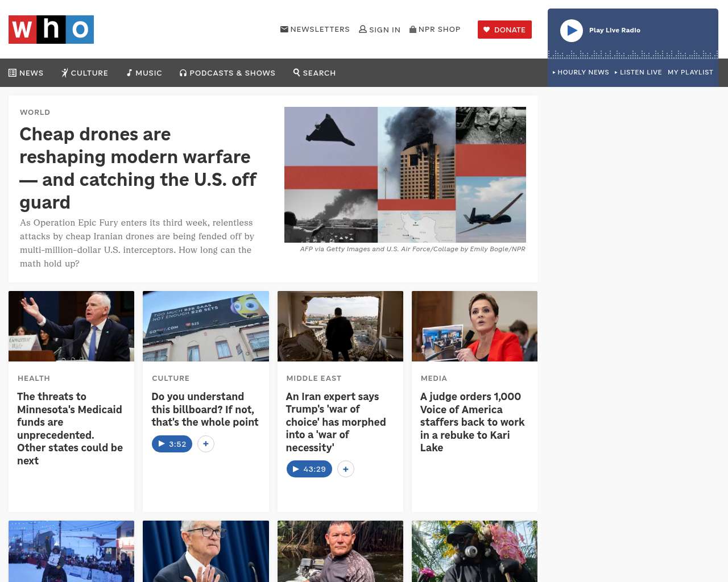Play the 3:52 billboard audio story
This screenshot has width=728, height=582.
(x=172, y=444)
